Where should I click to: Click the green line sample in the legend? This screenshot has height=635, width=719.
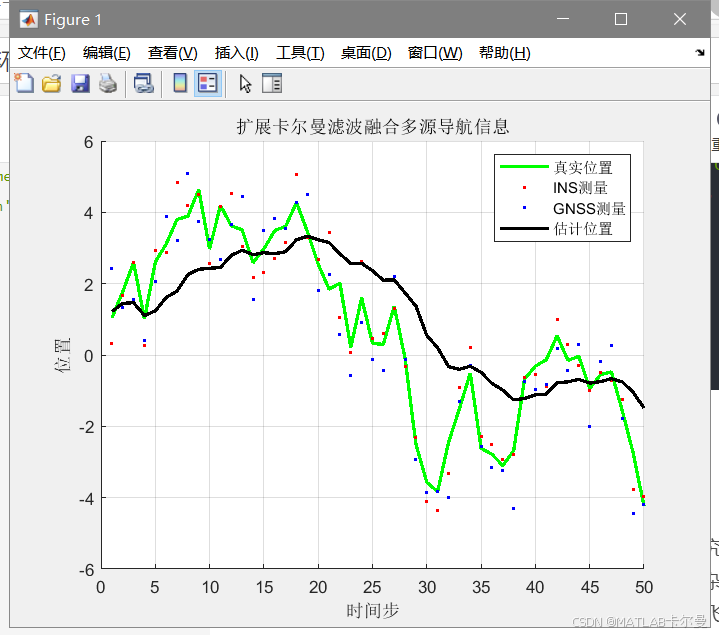click(524, 166)
